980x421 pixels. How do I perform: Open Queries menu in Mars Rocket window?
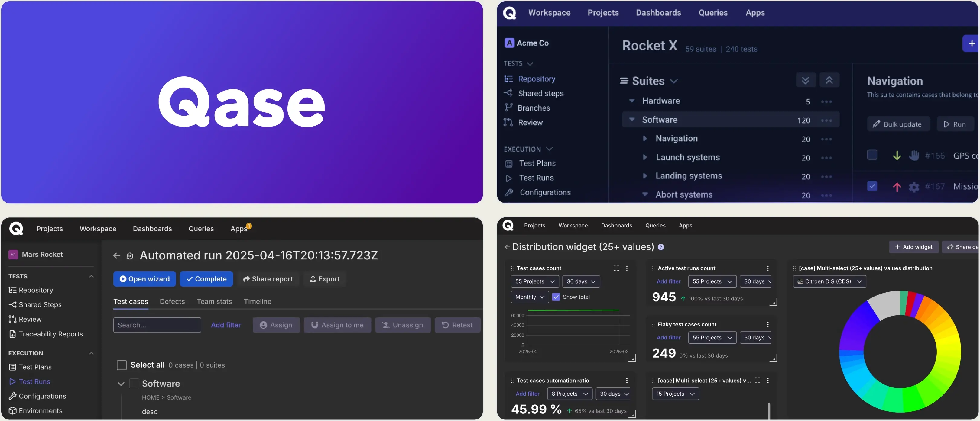[201, 229]
